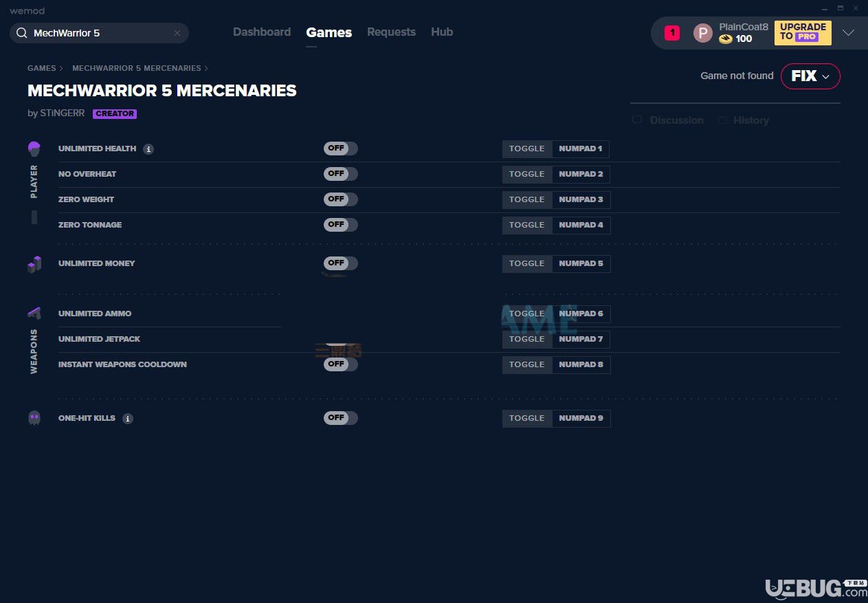The height and width of the screenshot is (603, 868).
Task: Show info for One-Hit Kills
Action: 128,419
